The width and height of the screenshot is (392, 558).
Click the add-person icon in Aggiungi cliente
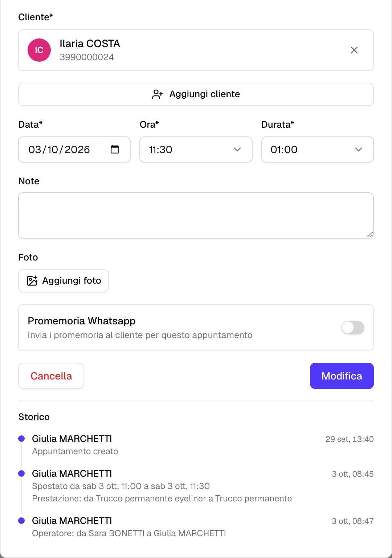[x=158, y=94]
